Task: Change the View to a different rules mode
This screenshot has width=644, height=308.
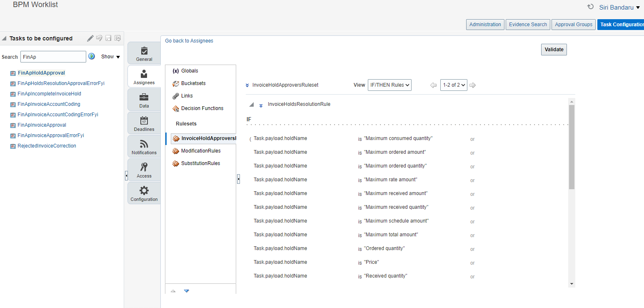Action: (x=389, y=85)
